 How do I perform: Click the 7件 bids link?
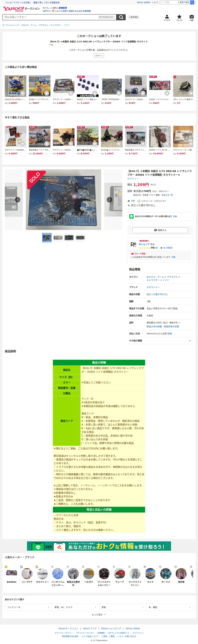133,201
